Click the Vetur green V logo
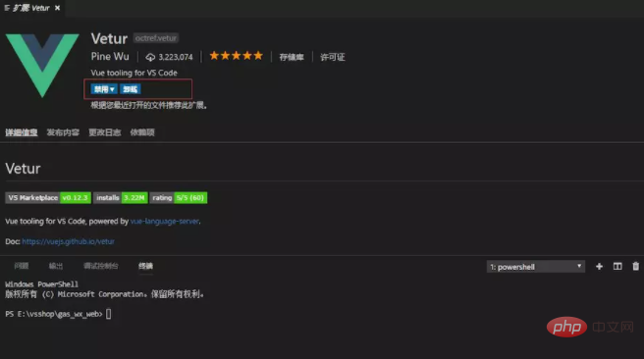 42,66
